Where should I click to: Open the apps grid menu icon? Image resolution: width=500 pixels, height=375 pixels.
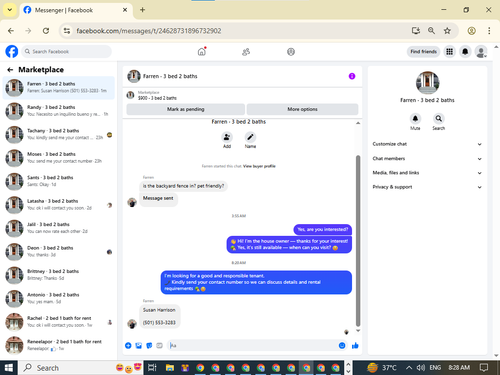pos(449,52)
